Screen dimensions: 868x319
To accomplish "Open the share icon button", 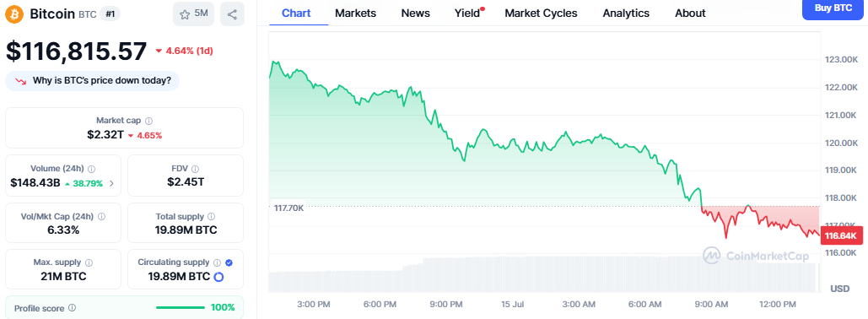I will [x=232, y=14].
